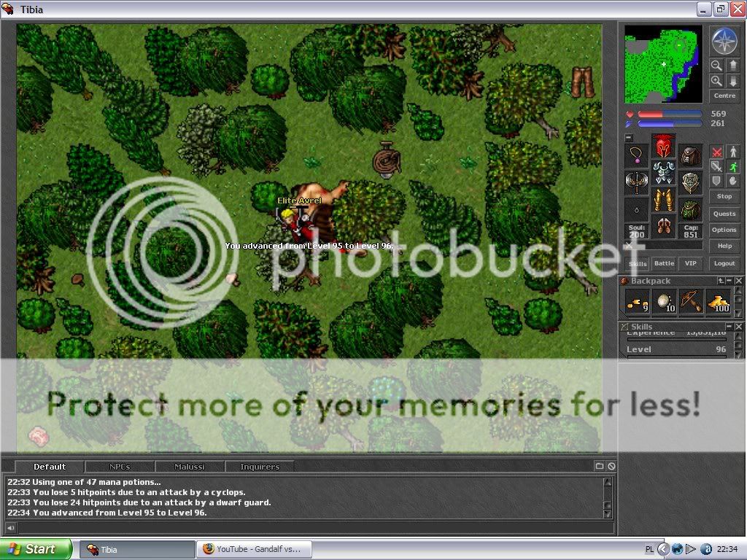
Task: Open the skull backpack in the container slot
Action: 690,156
